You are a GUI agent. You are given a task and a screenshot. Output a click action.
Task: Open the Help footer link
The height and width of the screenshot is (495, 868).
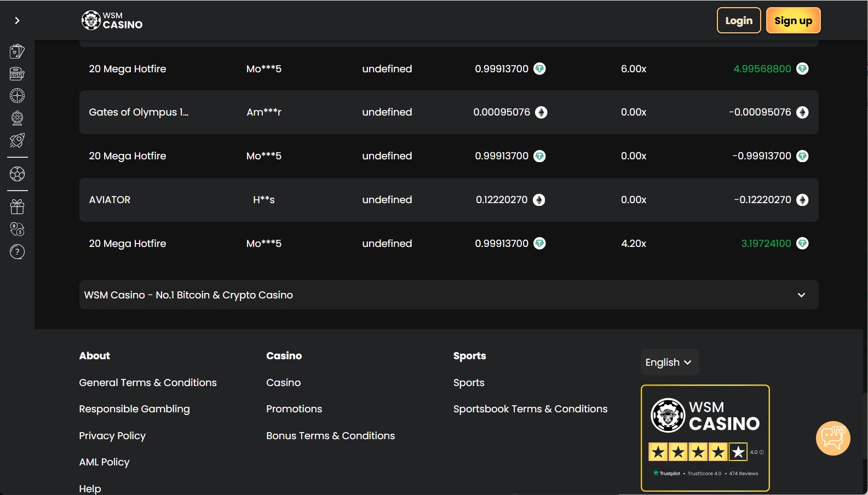tap(90, 488)
